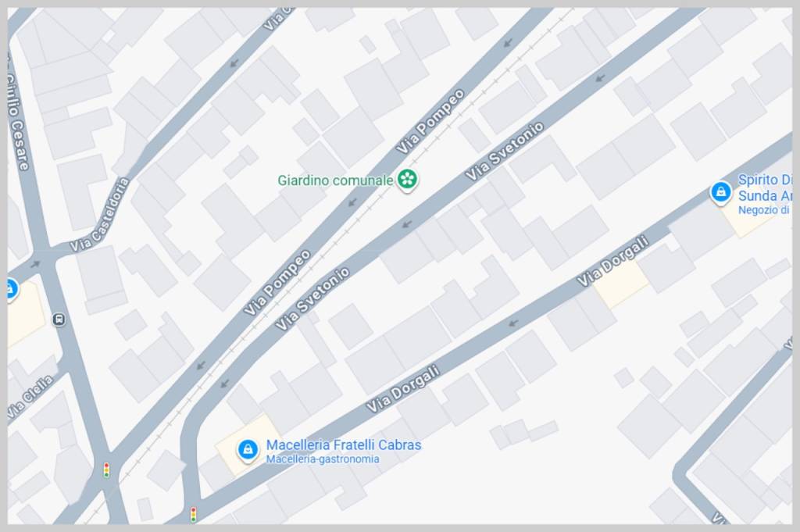This screenshot has width=800, height=532.
Task: Click the traffic light icon at Via Svetonio bottom
Action: click(x=194, y=514)
